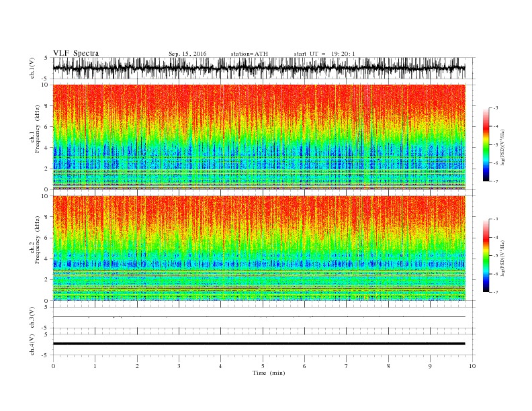This screenshot has width=532, height=411.
Task: Click the 'station=ATH' header label
Action: [x=249, y=54]
